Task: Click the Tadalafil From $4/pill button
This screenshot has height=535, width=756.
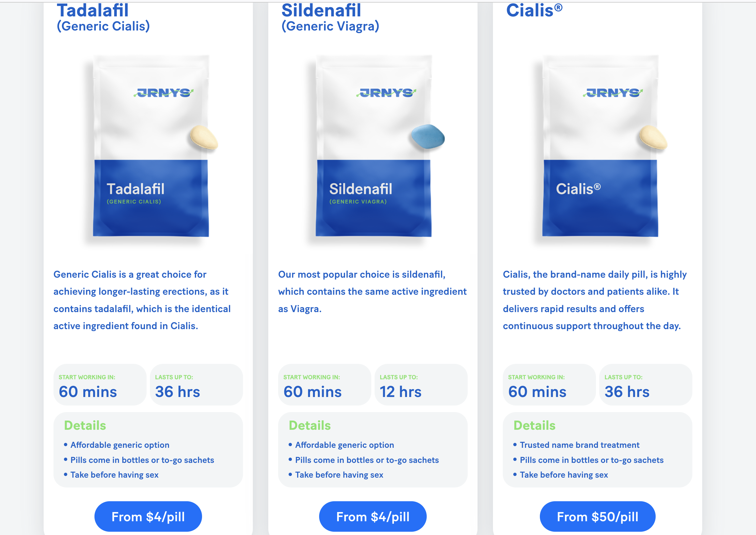Action: (148, 516)
